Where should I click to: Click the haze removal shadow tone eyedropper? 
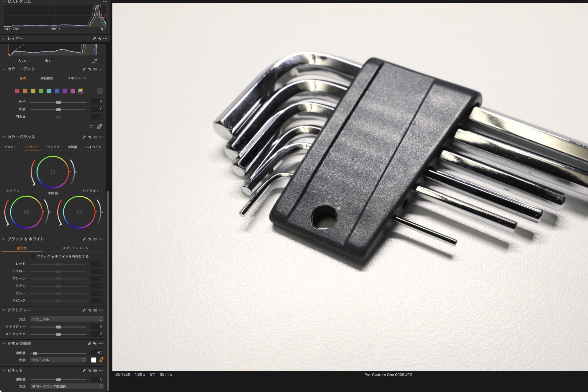[101, 360]
